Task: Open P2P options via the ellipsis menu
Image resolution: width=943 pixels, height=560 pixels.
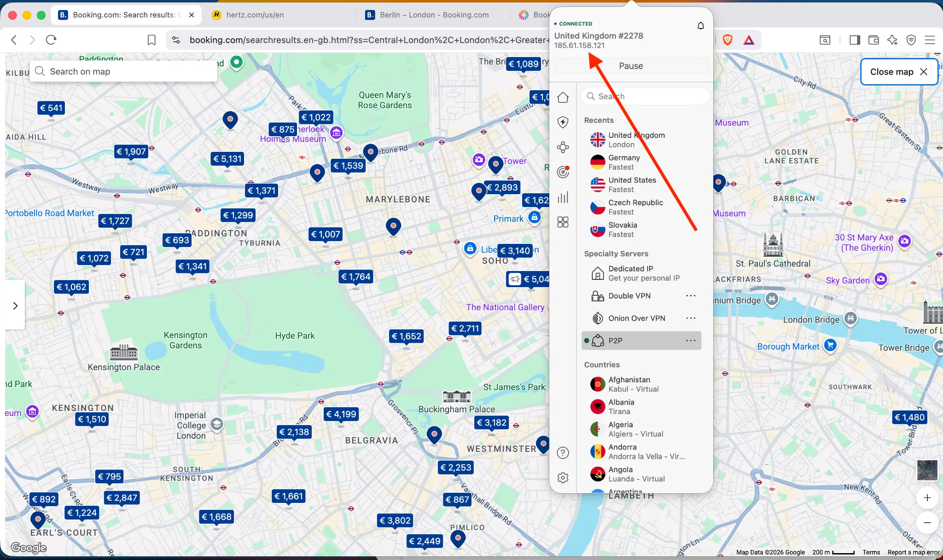Action: pos(691,341)
